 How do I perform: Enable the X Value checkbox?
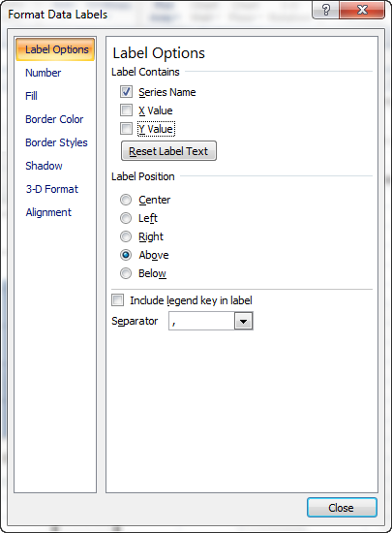pyautogui.click(x=126, y=110)
